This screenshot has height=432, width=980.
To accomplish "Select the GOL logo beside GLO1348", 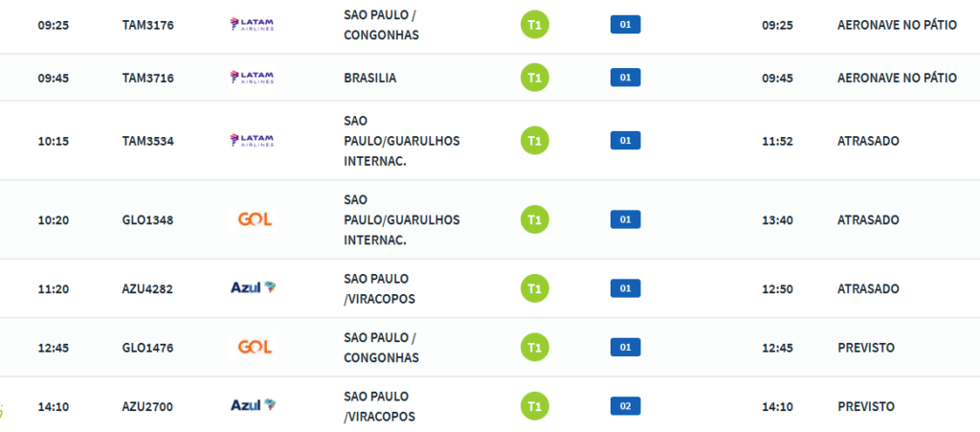I will 255,219.
